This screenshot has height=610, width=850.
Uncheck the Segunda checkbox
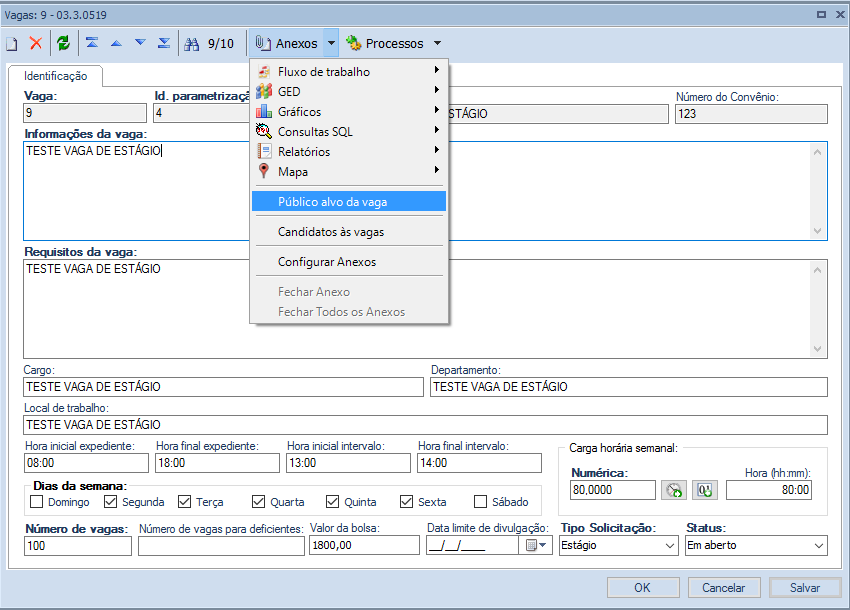pos(111,502)
